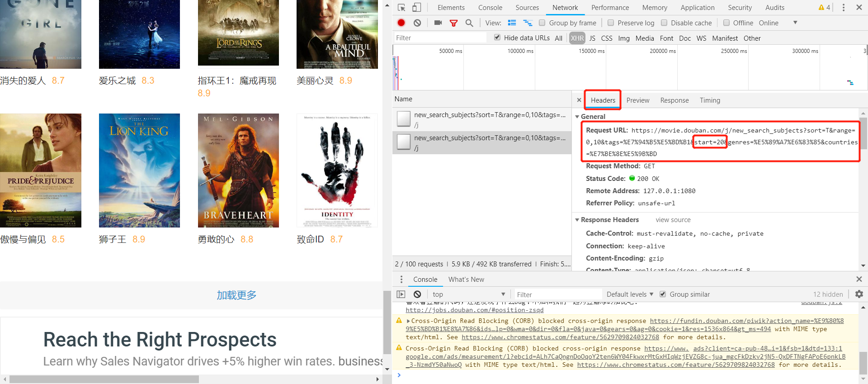Switch to What's New drawer tab
Viewport: 868px width, 384px height.
click(466, 279)
